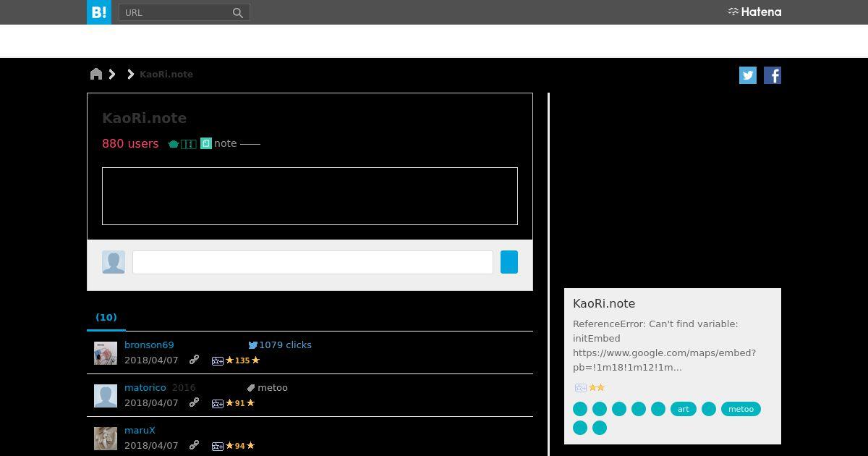868x456 pixels.
Task: Click the teal category icon beside 880 users
Action: [x=174, y=144]
